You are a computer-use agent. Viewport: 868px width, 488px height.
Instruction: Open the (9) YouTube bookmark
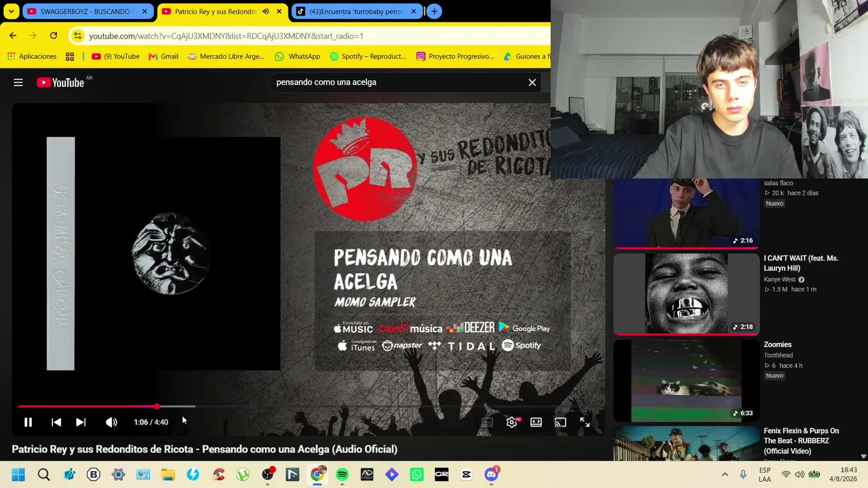(x=115, y=56)
